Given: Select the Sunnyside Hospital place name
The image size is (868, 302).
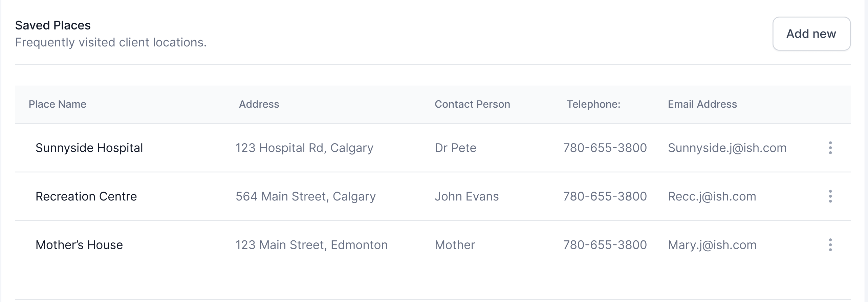Looking at the screenshot, I should [89, 148].
